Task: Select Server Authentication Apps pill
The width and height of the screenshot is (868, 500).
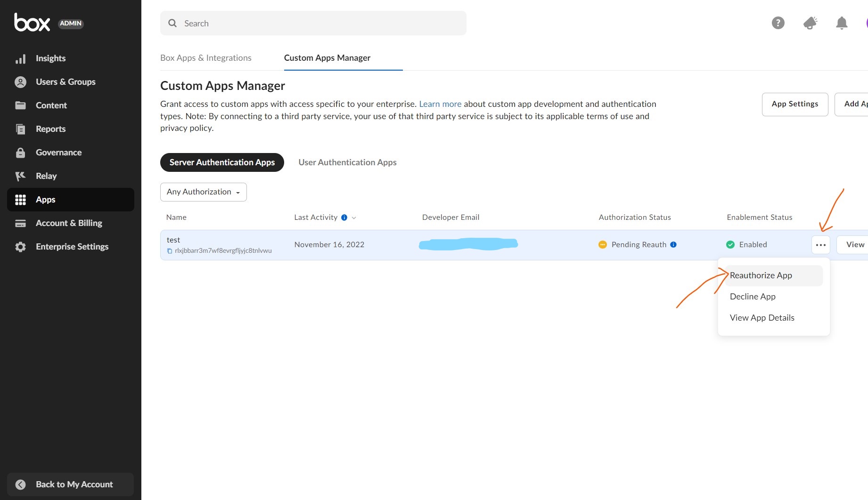Action: click(x=222, y=162)
